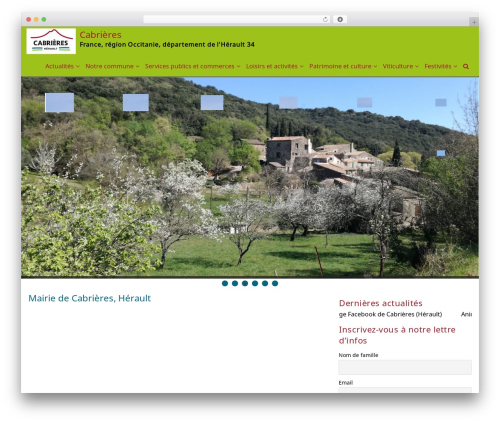Open a new browser tab with plus button
Screen dimensions: 500x423
click(474, 22)
